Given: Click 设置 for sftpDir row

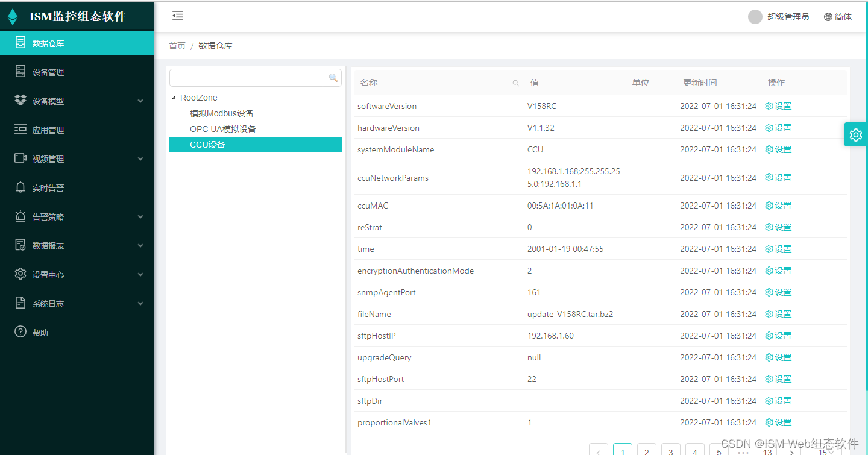Looking at the screenshot, I should 778,401.
